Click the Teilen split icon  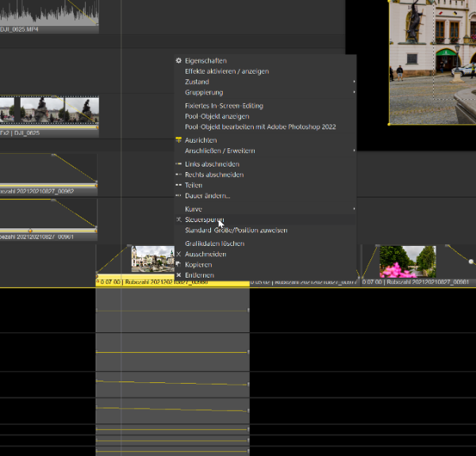[178, 185]
